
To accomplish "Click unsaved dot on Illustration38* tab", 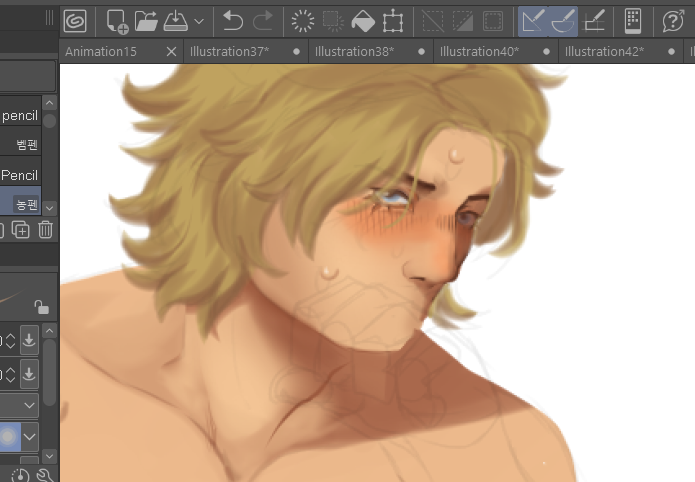I will point(422,52).
